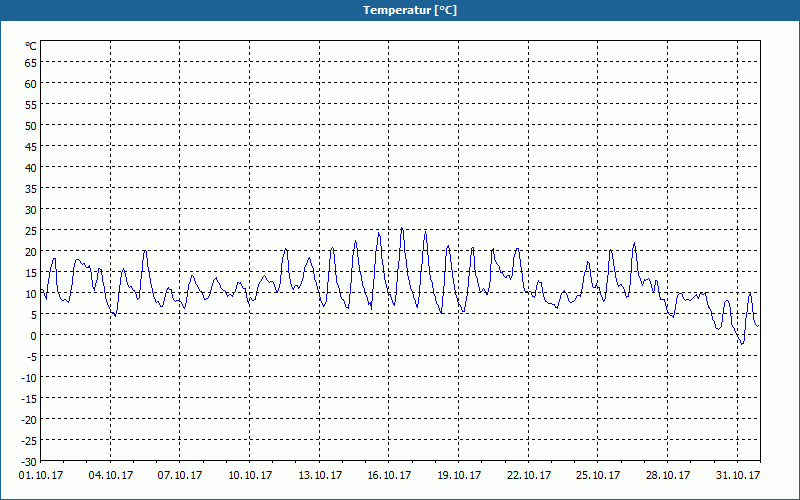Click the Temperatur [°C] chart title
The image size is (800, 500).
coord(410,10)
